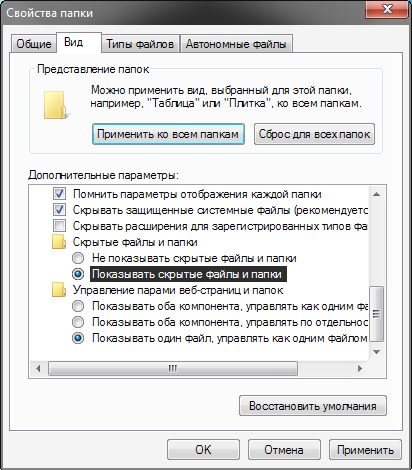This screenshot has width=412, height=470.
Task: Click the vertical scrollbar thumb in the parameters list
Action: pos(377,314)
